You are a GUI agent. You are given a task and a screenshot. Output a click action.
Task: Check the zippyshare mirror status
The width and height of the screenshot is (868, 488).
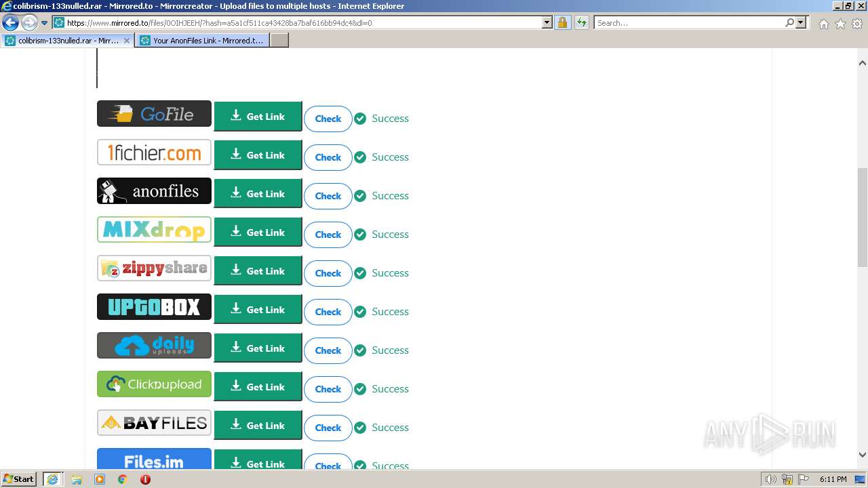[328, 273]
